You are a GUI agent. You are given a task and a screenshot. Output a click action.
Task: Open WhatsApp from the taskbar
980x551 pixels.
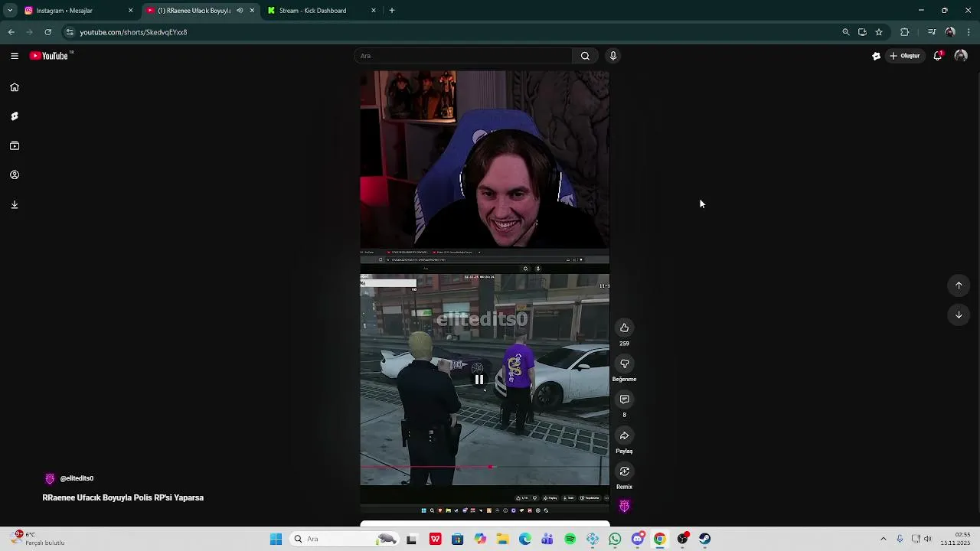(x=615, y=539)
